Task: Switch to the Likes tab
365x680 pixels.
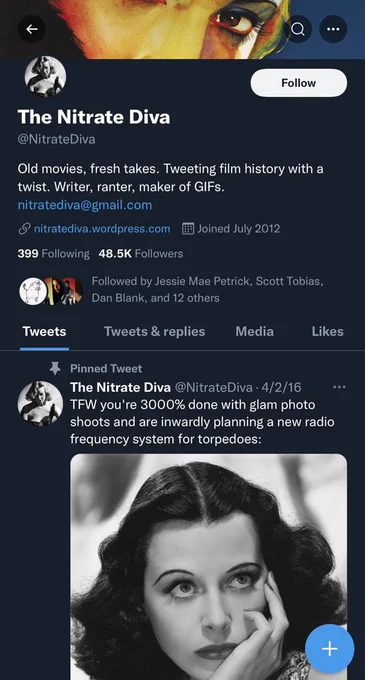Action: click(x=327, y=332)
